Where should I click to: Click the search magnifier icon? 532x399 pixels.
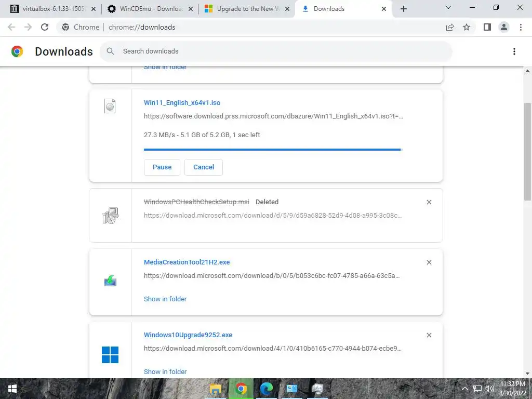110,51
